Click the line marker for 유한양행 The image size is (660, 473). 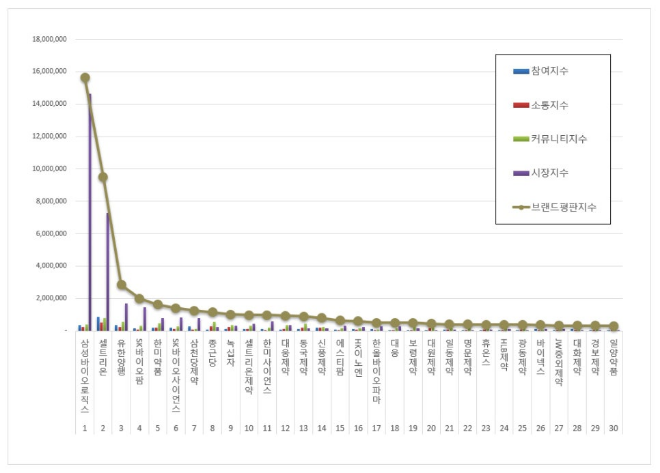[121, 285]
